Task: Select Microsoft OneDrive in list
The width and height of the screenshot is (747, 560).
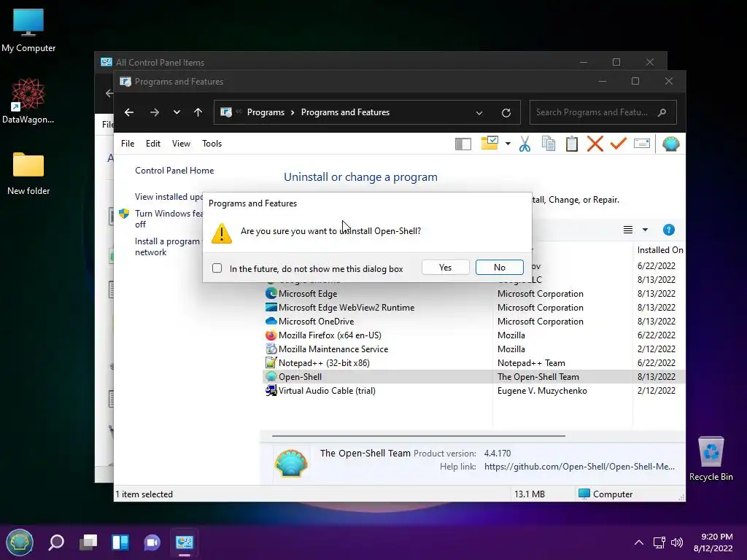Action: 474,322
